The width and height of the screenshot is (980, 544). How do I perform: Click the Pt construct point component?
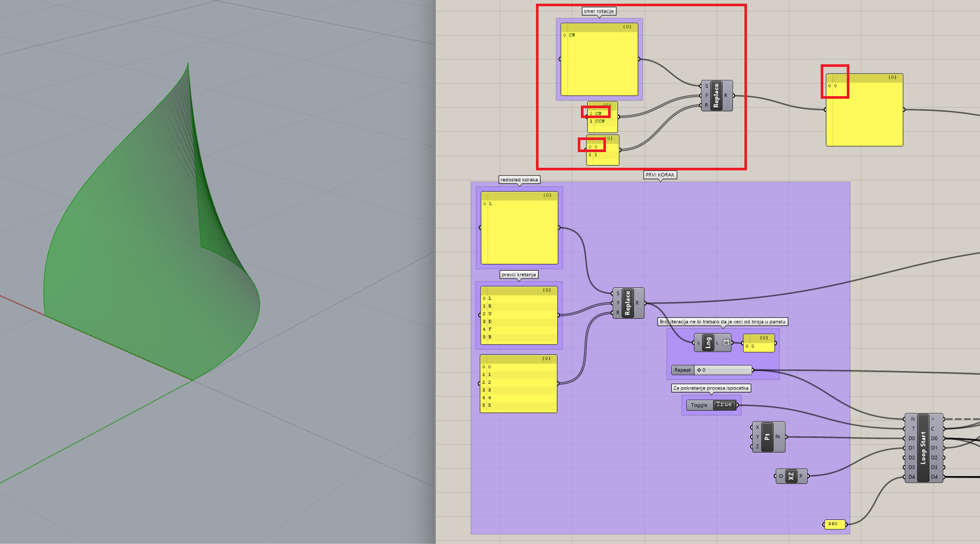coord(767,437)
